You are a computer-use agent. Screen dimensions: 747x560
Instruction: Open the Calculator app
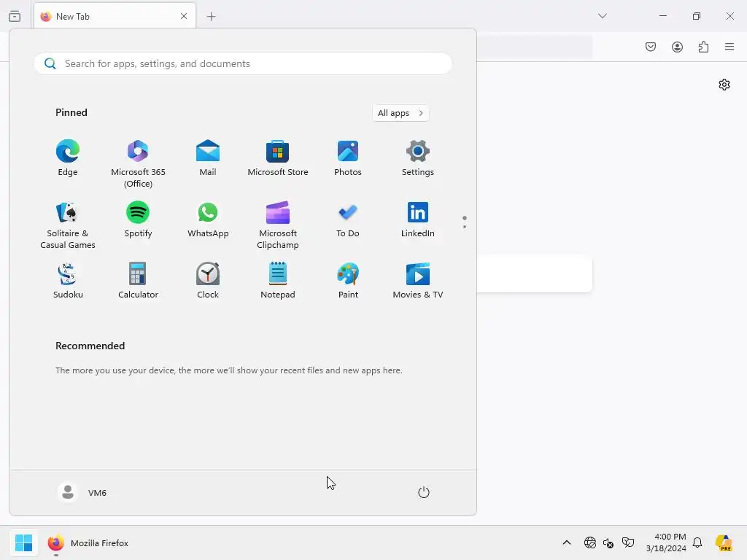click(x=138, y=281)
